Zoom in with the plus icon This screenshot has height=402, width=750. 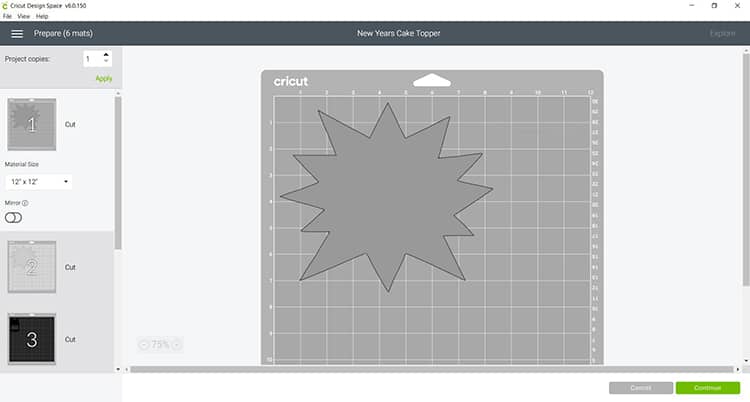pyautogui.click(x=176, y=344)
